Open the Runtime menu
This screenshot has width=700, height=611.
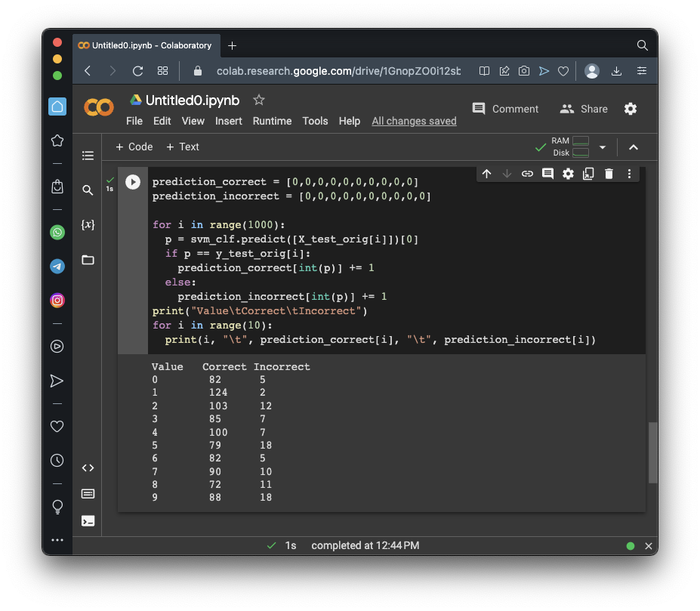coord(272,121)
